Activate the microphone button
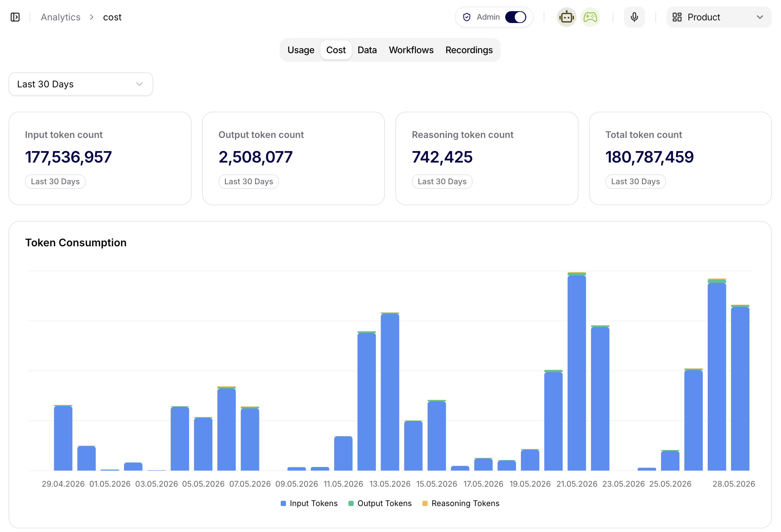Screen dimensions: 781x532 pos(634,17)
